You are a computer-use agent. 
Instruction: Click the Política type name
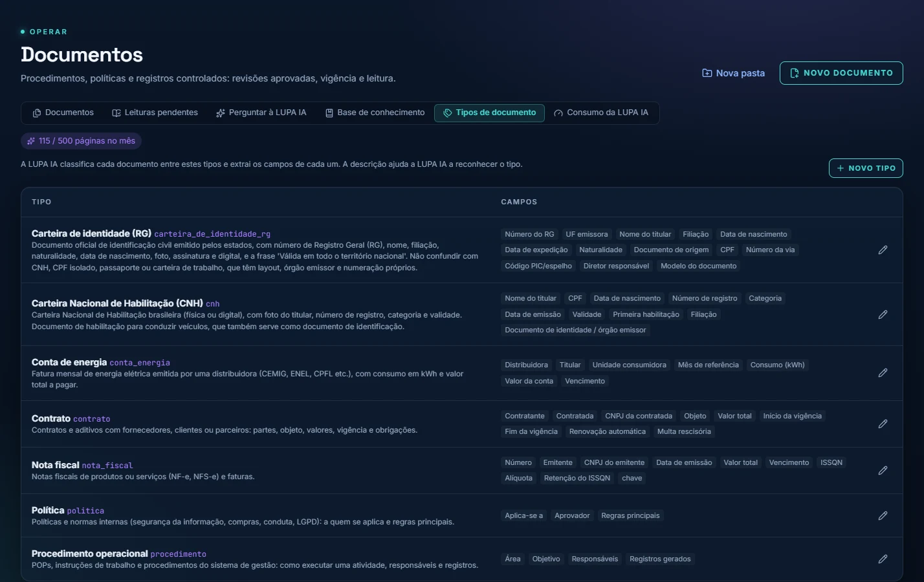pyautogui.click(x=48, y=510)
